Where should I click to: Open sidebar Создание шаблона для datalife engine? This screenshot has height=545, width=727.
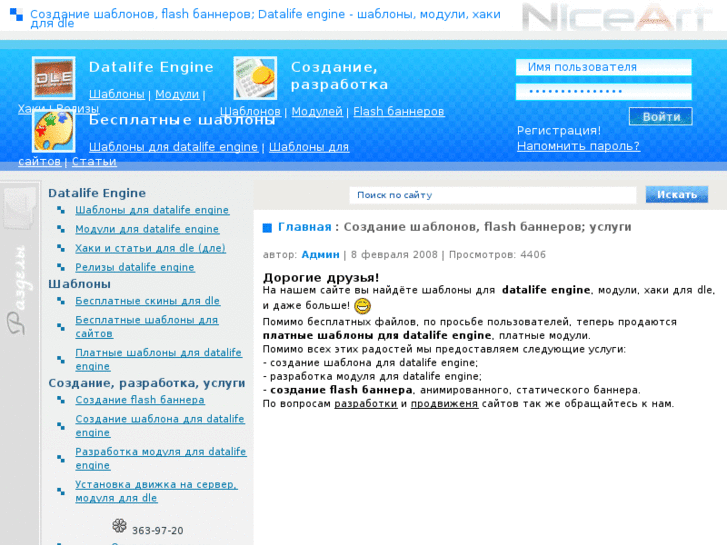(x=160, y=425)
